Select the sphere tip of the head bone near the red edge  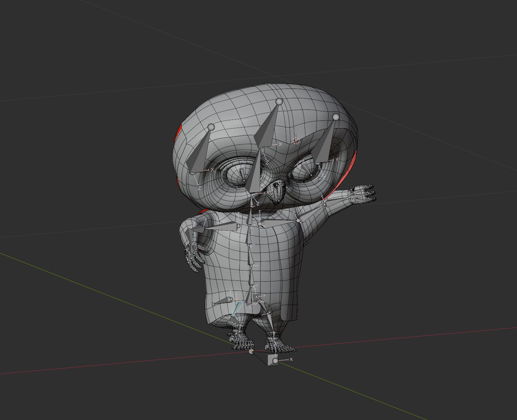pos(336,117)
